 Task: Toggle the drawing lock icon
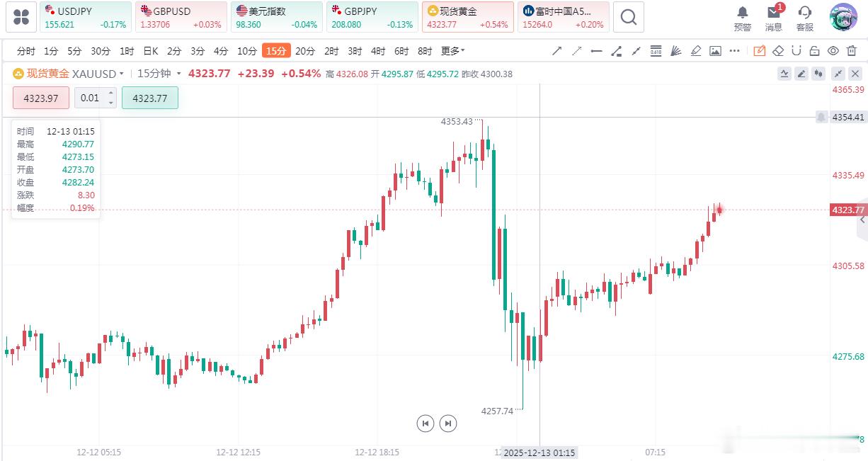pos(815,51)
